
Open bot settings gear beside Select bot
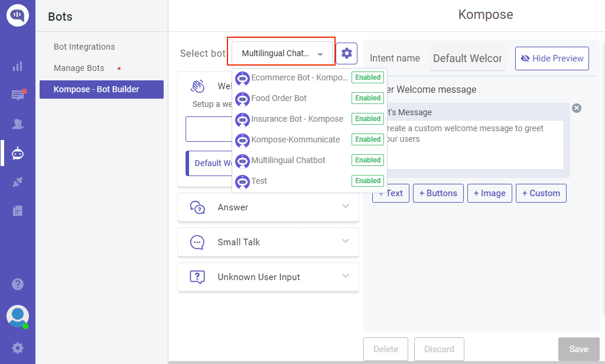346,53
